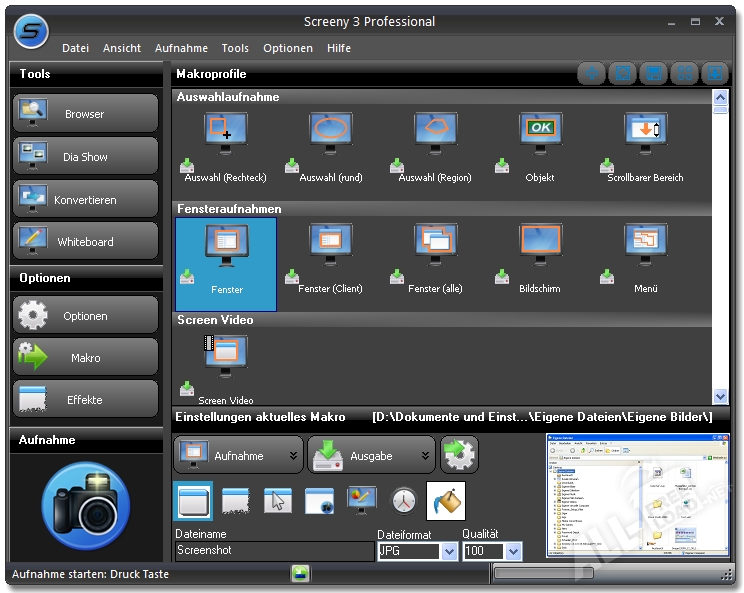
Task: Click the plus icon in Makroprofile header
Action: (593, 74)
